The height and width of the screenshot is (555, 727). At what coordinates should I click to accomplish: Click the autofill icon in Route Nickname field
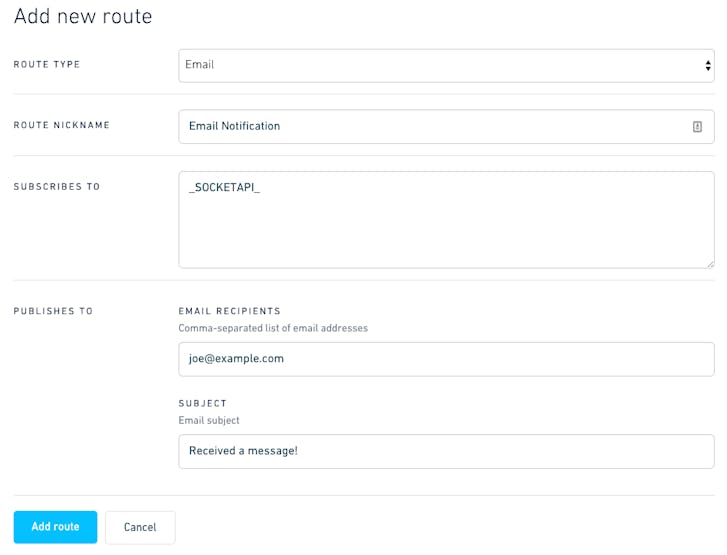coord(697,127)
